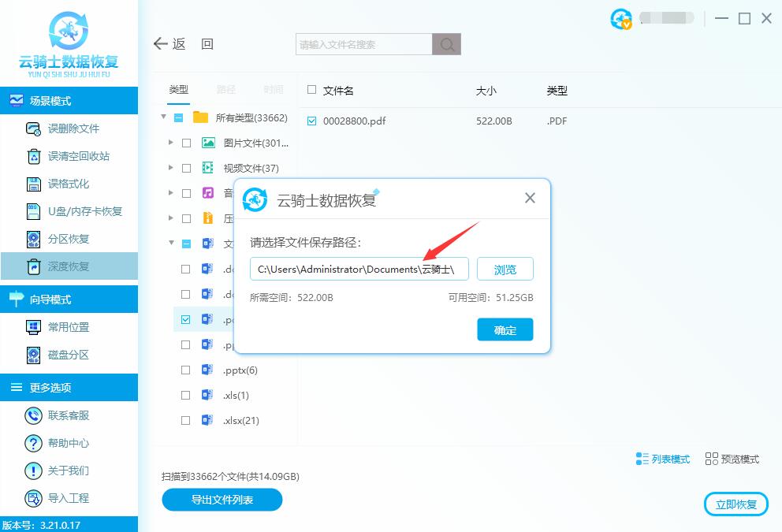Click the user avatar icon
Viewport: 782px width, 532px height.
tap(621, 19)
